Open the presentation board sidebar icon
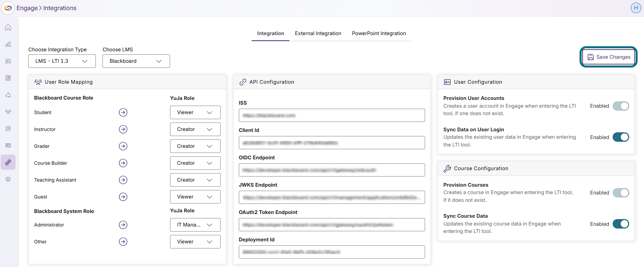The height and width of the screenshot is (267, 644). pyautogui.click(x=8, y=145)
